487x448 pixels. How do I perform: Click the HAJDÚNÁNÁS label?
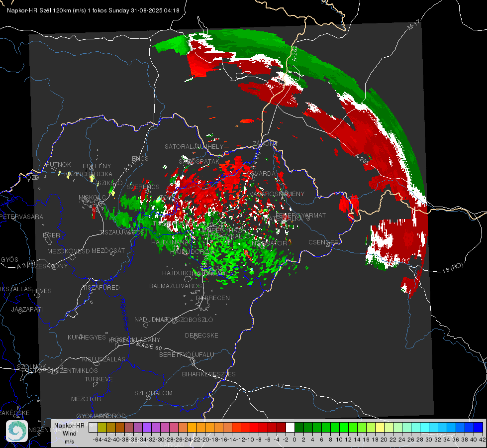tap(170, 242)
